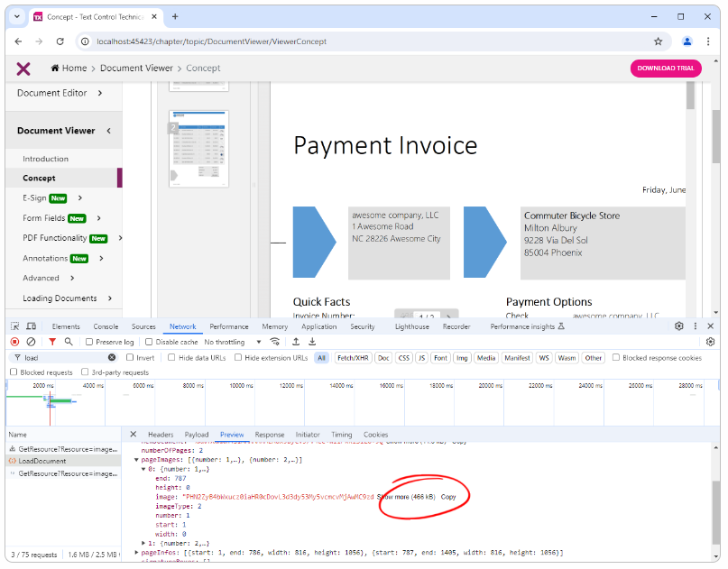The height and width of the screenshot is (569, 728).
Task: Bookmark this page with the star icon
Action: [x=658, y=41]
